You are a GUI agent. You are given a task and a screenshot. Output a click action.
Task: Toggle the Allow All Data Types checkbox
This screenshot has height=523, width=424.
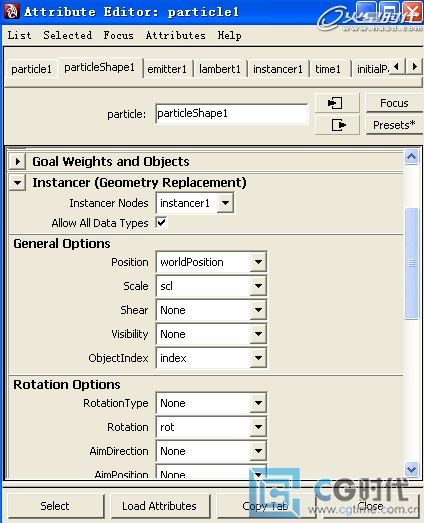pyautogui.click(x=161, y=222)
